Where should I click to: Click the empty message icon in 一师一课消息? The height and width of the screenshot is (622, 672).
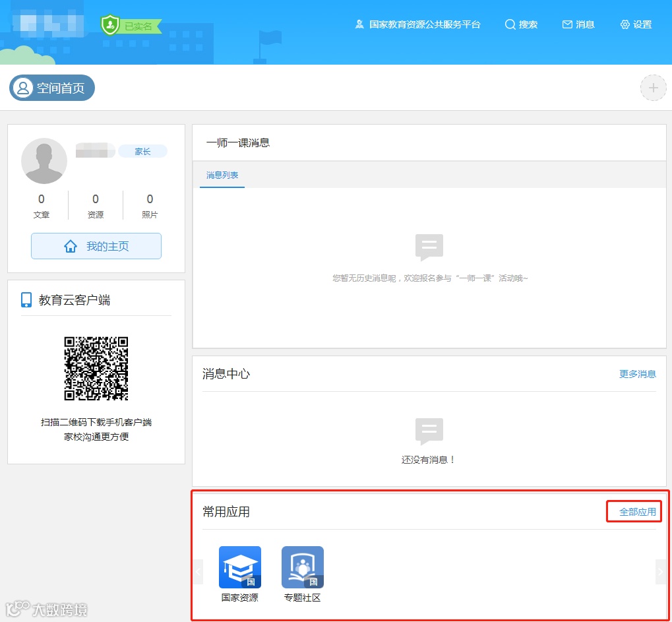pos(429,247)
